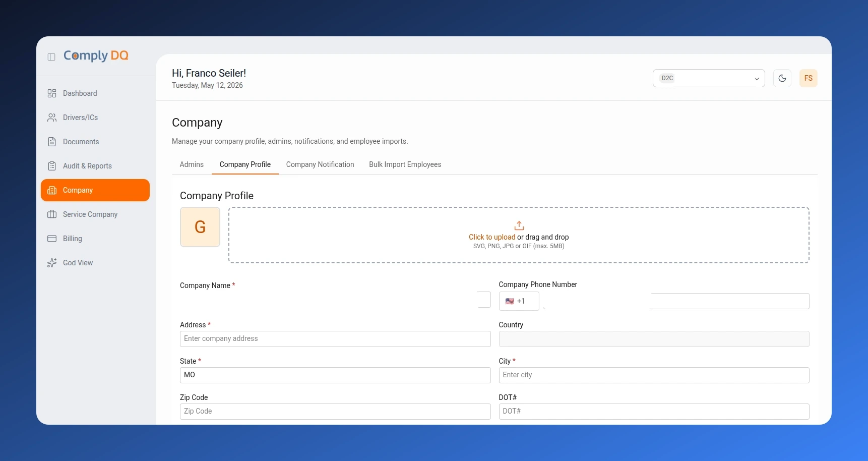Click the DOT# input field
Viewport: 868px width, 461px height.
point(654,412)
